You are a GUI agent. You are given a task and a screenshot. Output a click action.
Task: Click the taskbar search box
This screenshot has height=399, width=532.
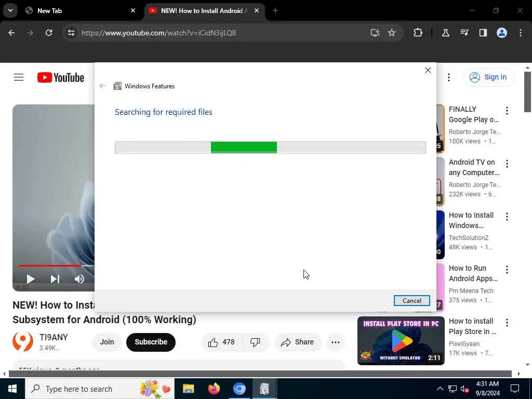pos(100,389)
